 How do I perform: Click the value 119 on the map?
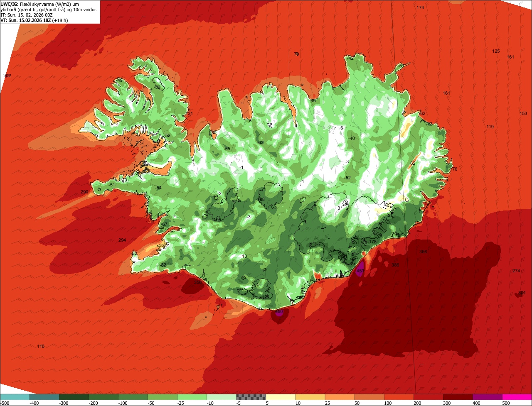click(x=490, y=127)
